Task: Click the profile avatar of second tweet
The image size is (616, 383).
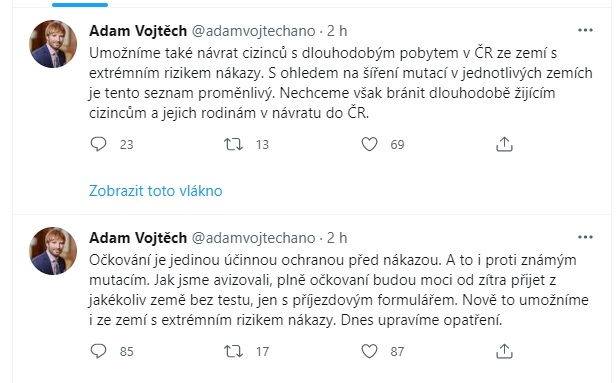Action: 53,251
